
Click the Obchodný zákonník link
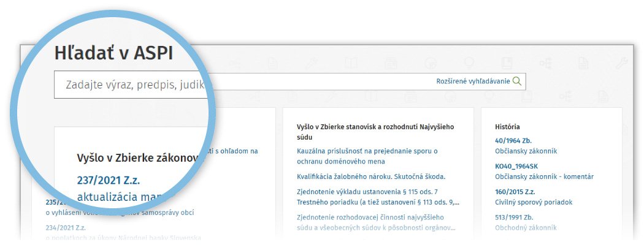point(526,228)
